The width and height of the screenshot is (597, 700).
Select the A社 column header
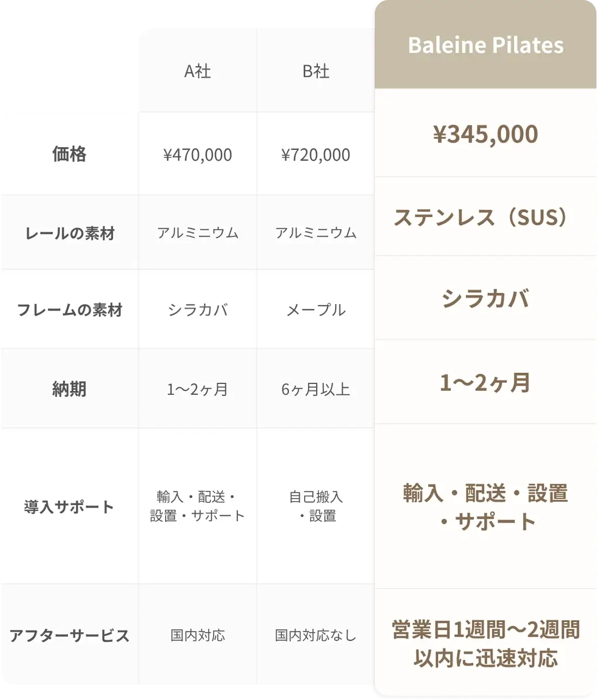pyautogui.click(x=198, y=71)
